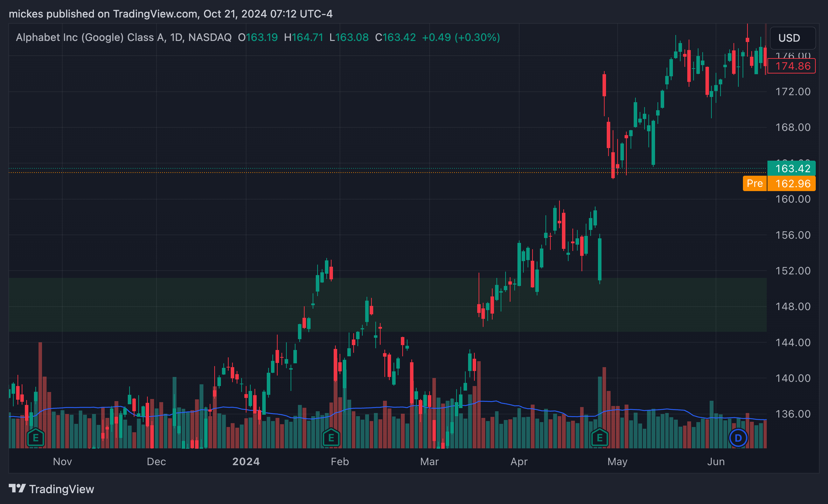Click the earnings marker near February
The image size is (828, 504).
point(331,437)
